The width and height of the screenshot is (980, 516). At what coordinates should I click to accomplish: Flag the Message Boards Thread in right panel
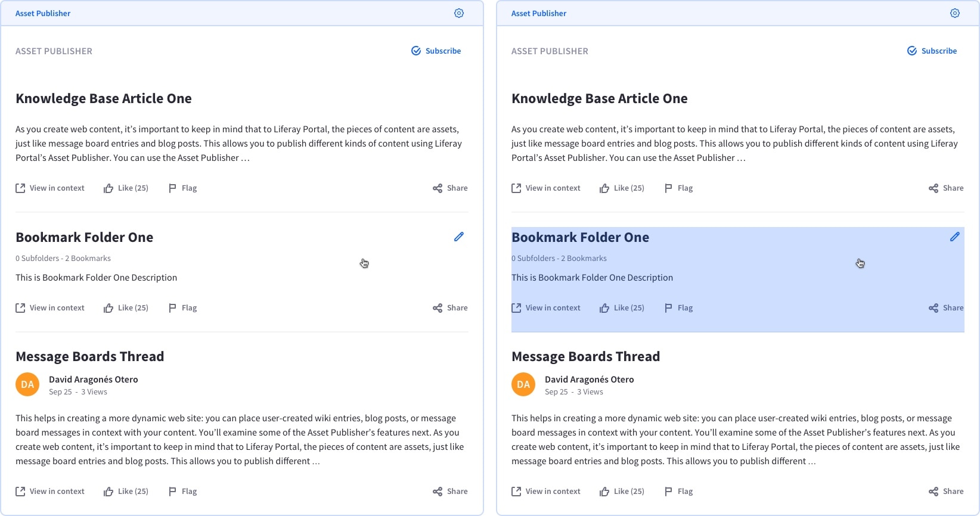[678, 492]
